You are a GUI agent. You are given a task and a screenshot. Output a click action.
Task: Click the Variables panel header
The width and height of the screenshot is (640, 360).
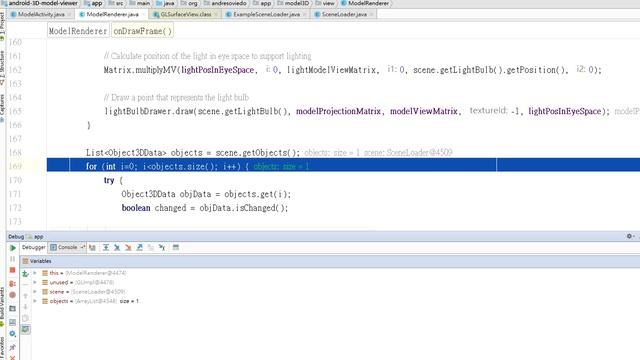(330, 261)
